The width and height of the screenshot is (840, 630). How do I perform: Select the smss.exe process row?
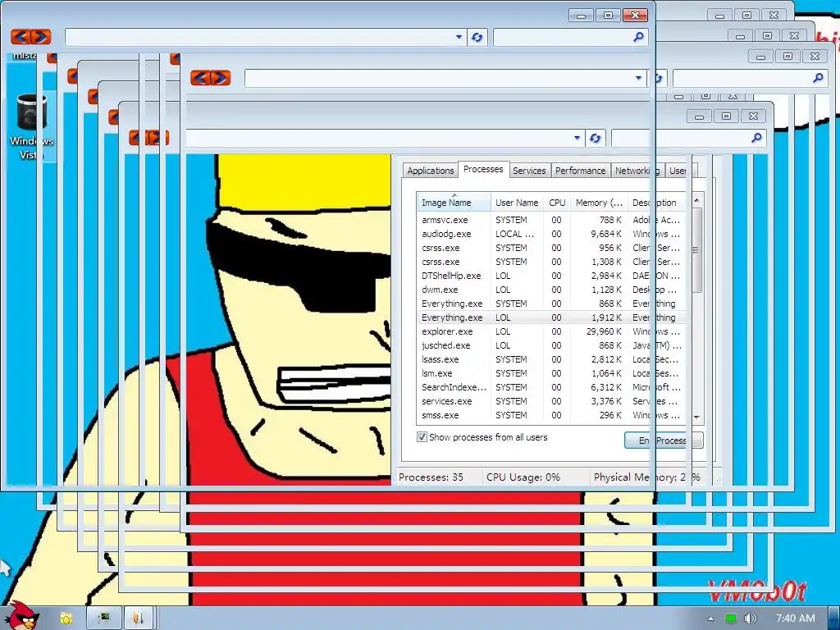pyautogui.click(x=552, y=414)
